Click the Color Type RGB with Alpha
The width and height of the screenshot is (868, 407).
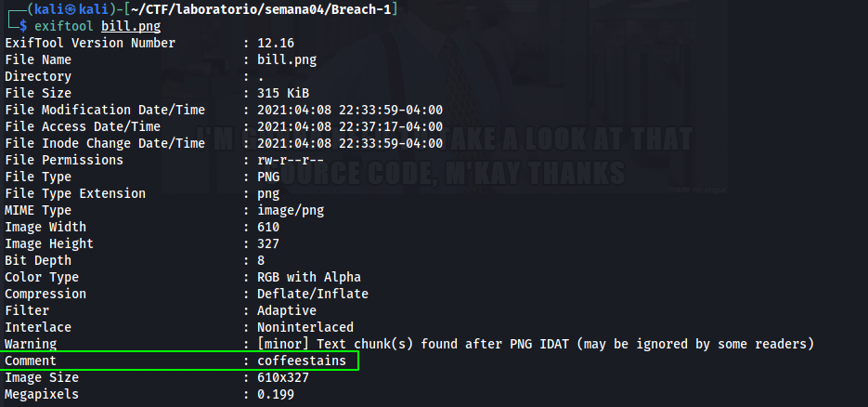click(x=308, y=277)
